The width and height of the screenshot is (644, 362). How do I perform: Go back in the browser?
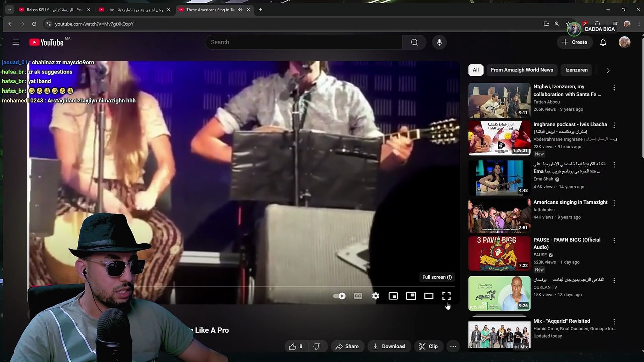(x=10, y=24)
